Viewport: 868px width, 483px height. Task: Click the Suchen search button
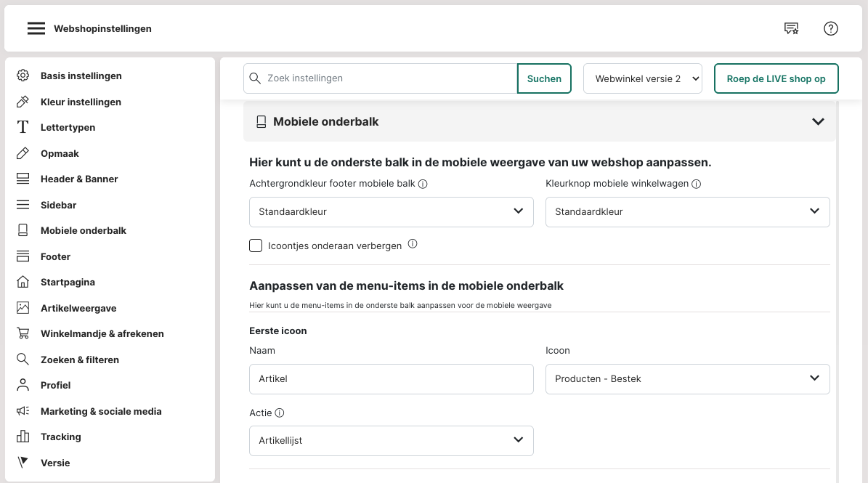[x=544, y=78]
